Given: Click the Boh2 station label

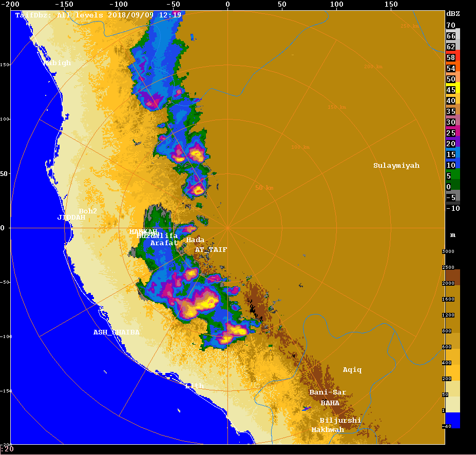Looking at the screenshot, I should pyautogui.click(x=88, y=211).
